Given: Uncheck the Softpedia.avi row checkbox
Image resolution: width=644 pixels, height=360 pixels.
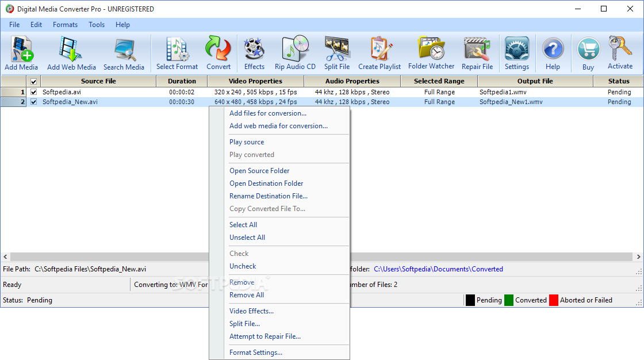Looking at the screenshot, I should [x=34, y=92].
